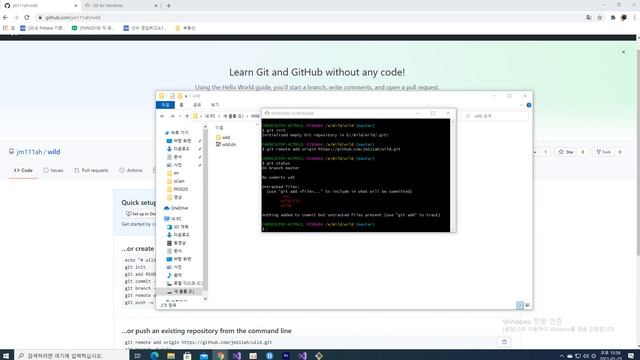Open Downloads under Quick access in sidebar
The image size is (640, 360).
[178, 149]
